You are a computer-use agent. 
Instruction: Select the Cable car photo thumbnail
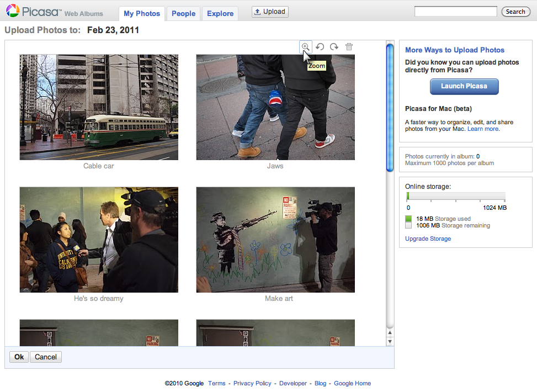(99, 107)
